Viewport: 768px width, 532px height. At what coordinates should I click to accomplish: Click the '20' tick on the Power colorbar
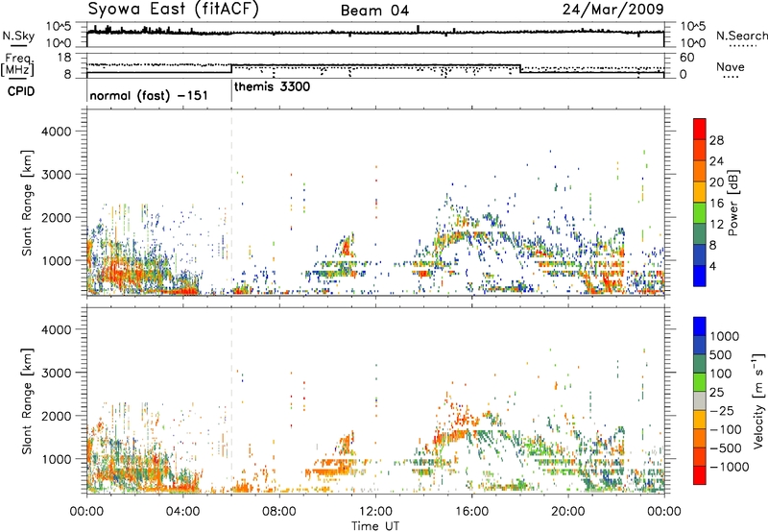[716, 182]
